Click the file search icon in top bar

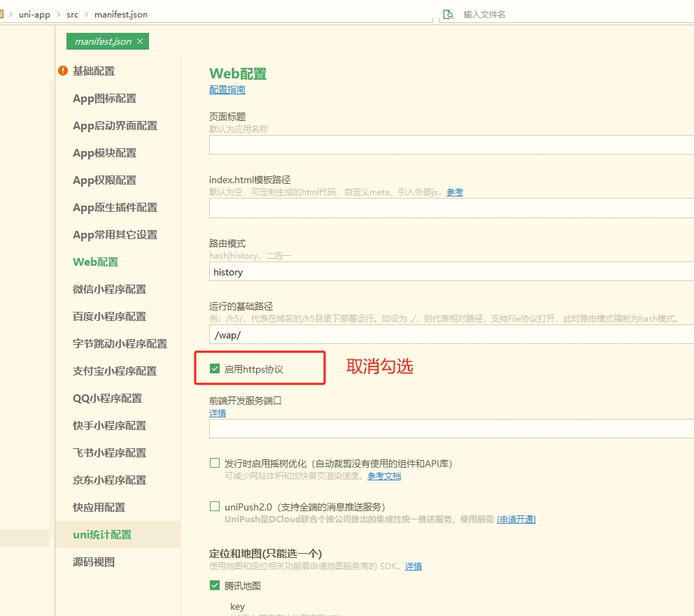click(x=448, y=14)
